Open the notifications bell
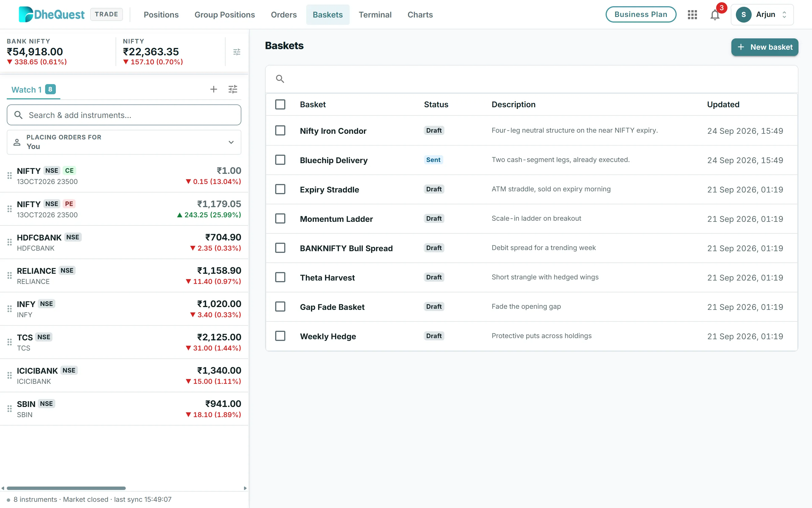 coord(715,14)
